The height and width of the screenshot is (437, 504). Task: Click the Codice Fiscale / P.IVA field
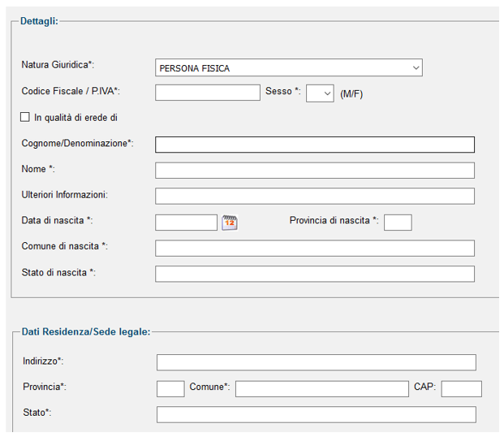click(208, 93)
